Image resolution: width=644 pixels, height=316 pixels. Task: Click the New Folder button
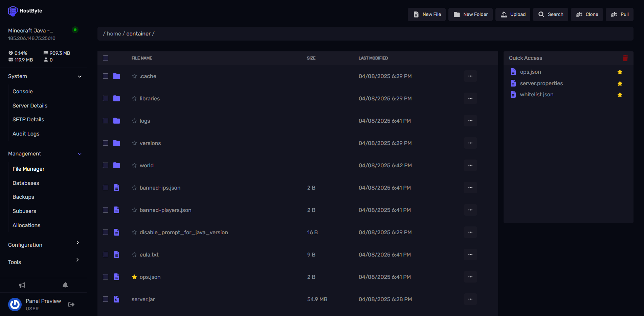(470, 15)
